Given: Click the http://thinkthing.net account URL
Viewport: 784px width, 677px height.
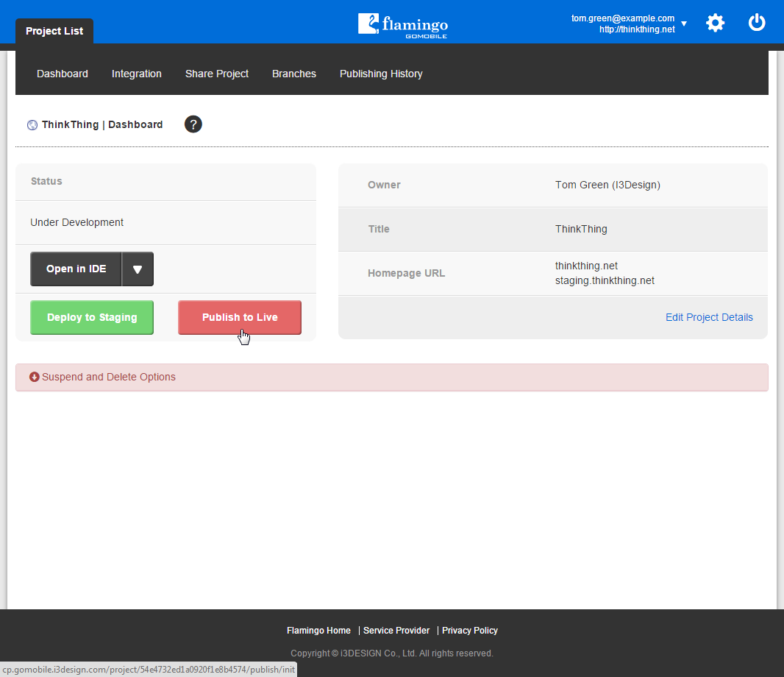Looking at the screenshot, I should 637,29.
